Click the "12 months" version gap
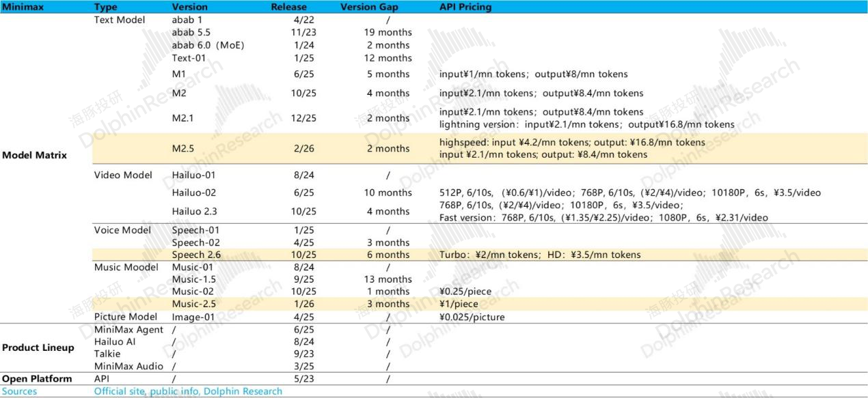 pos(388,58)
